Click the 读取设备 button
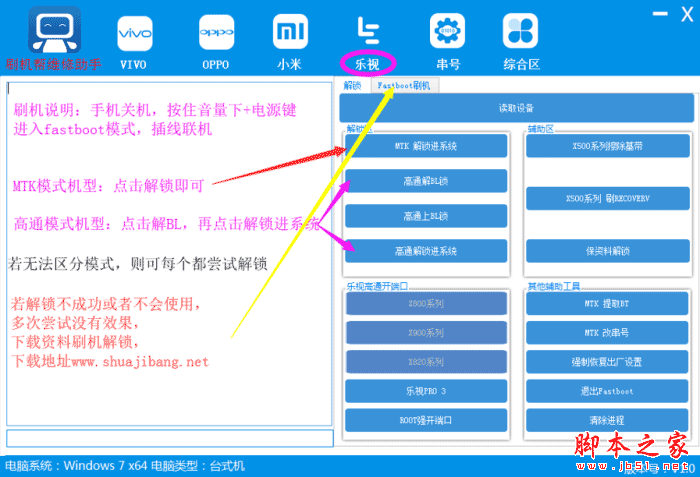The height and width of the screenshot is (477, 700). pos(517,108)
